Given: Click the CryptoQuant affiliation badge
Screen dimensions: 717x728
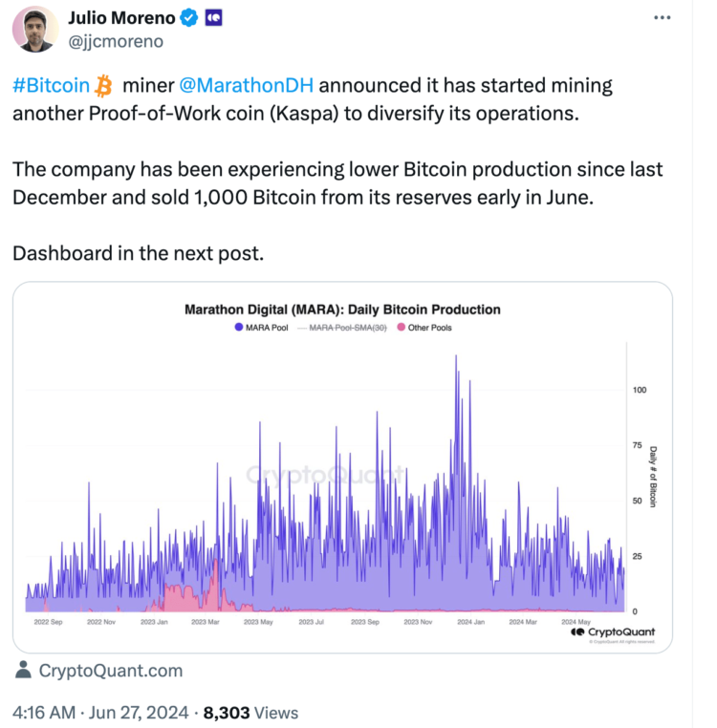Looking at the screenshot, I should [x=214, y=18].
